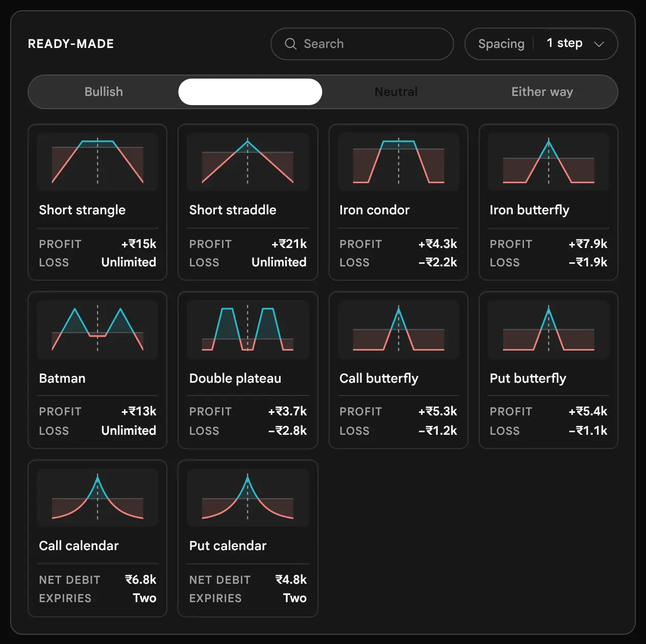Open the Put calendar payoff diagram
The width and height of the screenshot is (646, 644).
[x=248, y=498]
